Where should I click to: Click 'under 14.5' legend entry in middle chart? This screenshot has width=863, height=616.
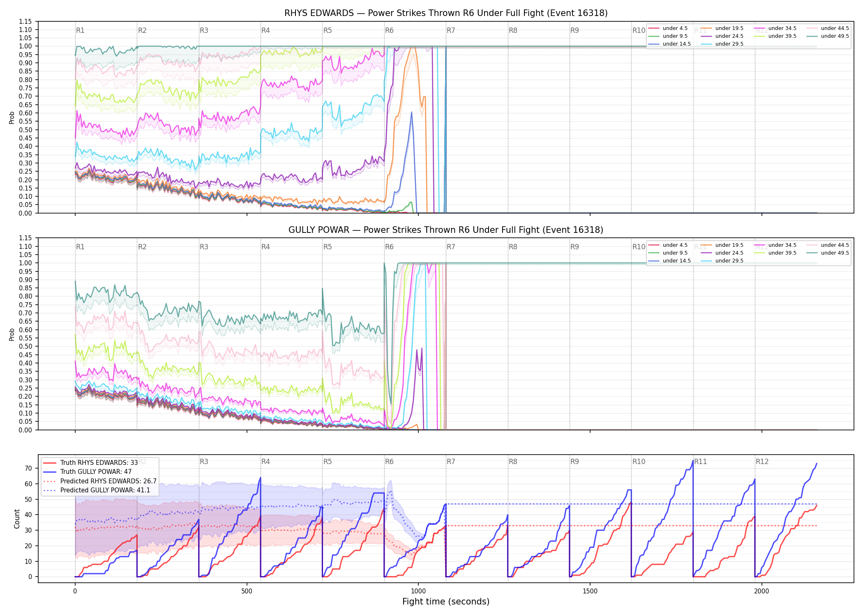[669, 261]
